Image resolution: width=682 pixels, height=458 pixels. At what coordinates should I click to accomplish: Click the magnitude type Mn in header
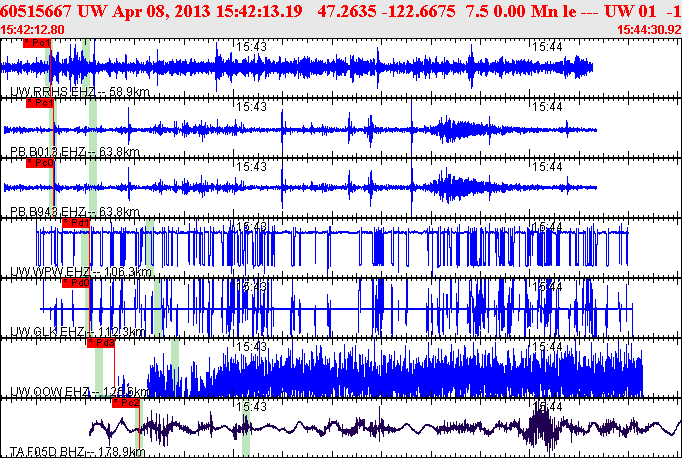(x=543, y=11)
